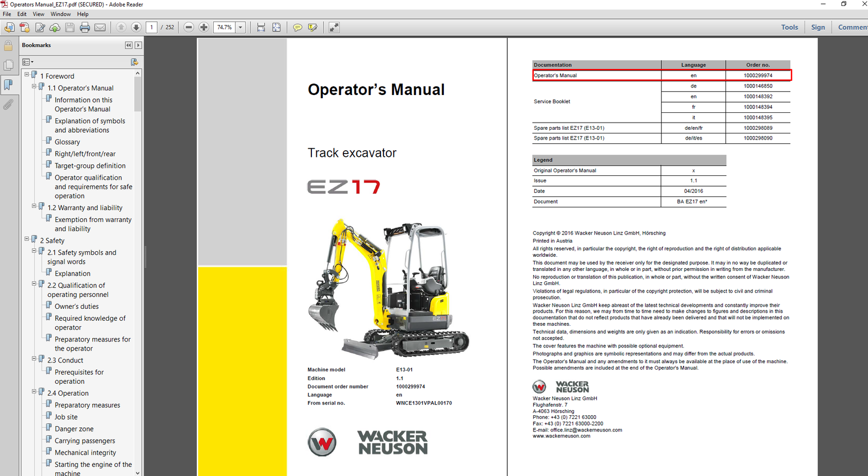Click the Send email envelope icon
Image resolution: width=868 pixels, height=476 pixels.
tap(100, 27)
